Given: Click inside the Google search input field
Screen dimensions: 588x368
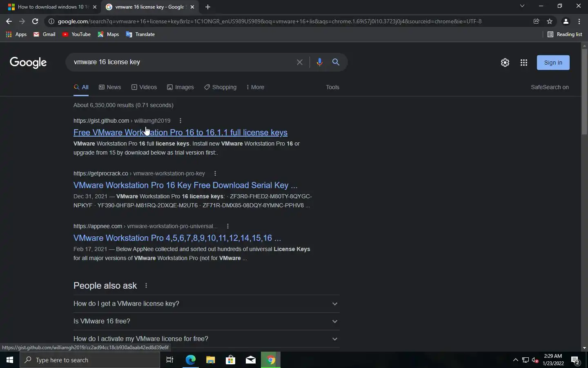Looking at the screenshot, I should tap(182, 62).
